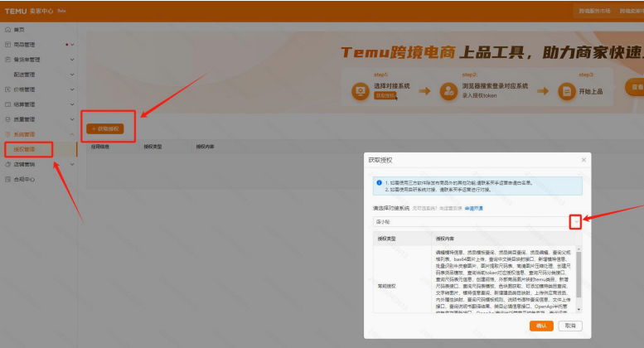
Task: Click the scroll-up arrow in 授权内容 list
Action: [579, 249]
